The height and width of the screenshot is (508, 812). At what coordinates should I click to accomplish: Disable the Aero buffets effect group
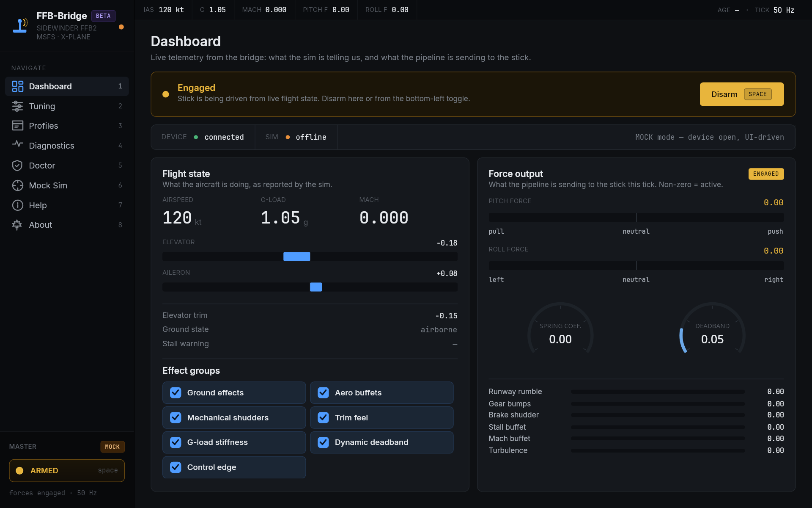point(324,393)
